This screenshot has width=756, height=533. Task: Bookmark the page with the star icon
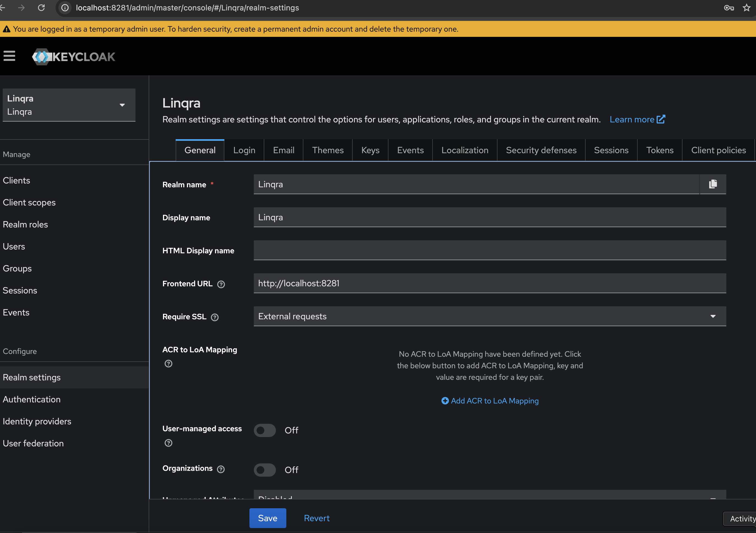746,8
